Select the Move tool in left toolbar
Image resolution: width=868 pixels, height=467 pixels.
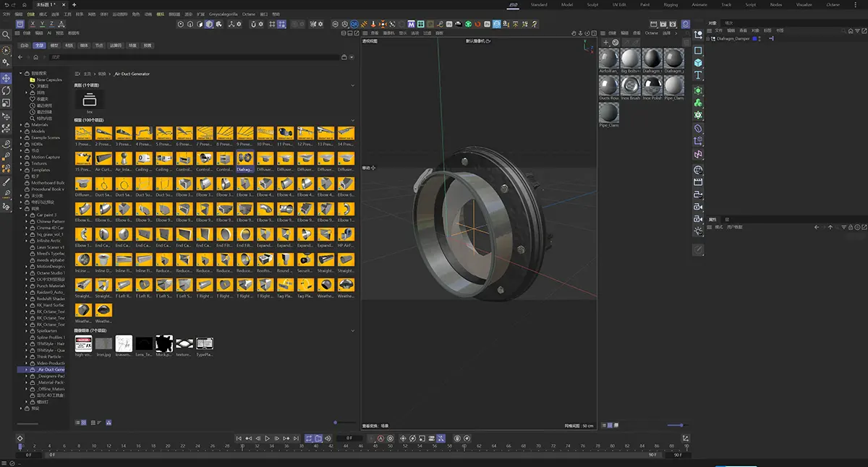7,78
